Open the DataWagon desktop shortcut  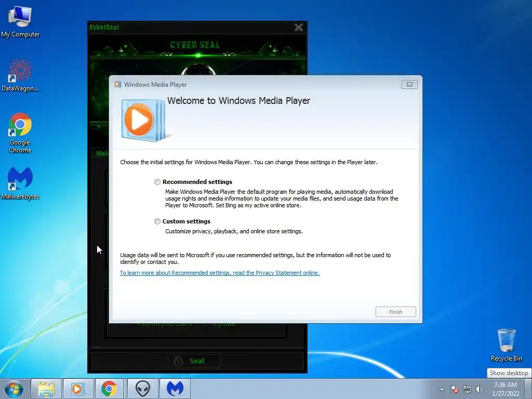coord(20,76)
